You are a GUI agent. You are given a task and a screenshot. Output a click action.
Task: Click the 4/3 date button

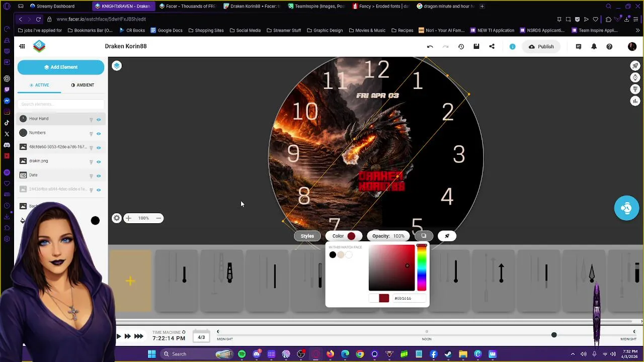201,337
